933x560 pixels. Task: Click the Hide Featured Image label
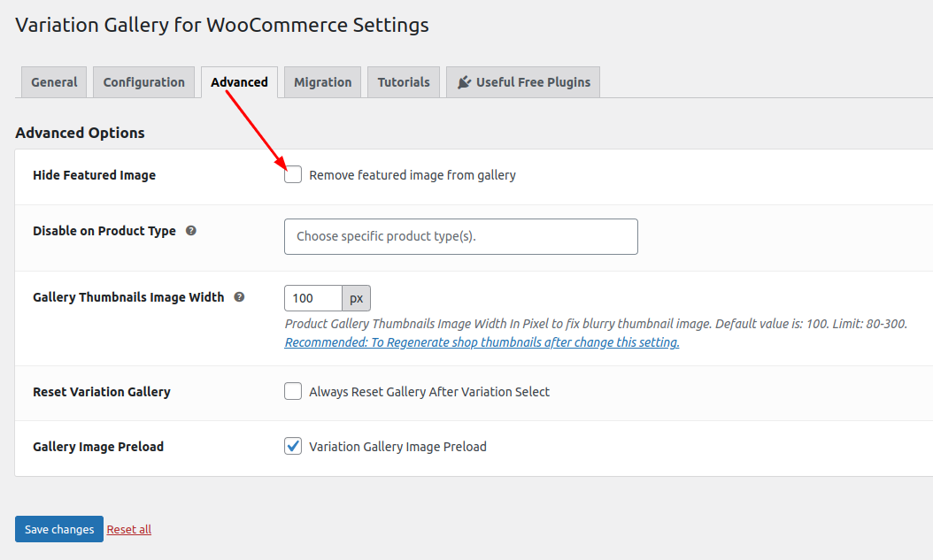[x=94, y=175]
